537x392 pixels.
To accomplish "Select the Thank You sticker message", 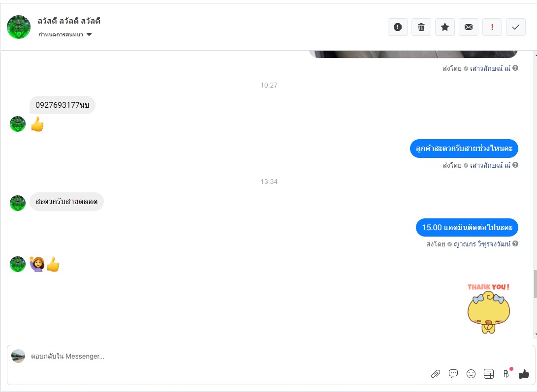I will point(489,308).
